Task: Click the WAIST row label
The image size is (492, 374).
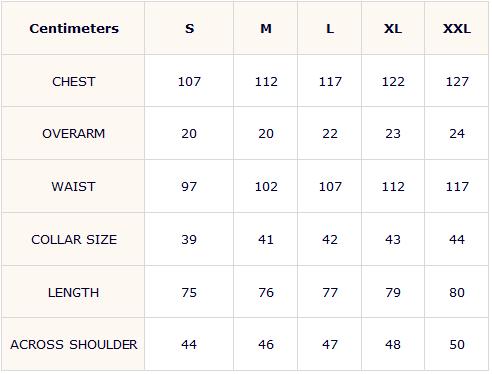Action: point(74,187)
